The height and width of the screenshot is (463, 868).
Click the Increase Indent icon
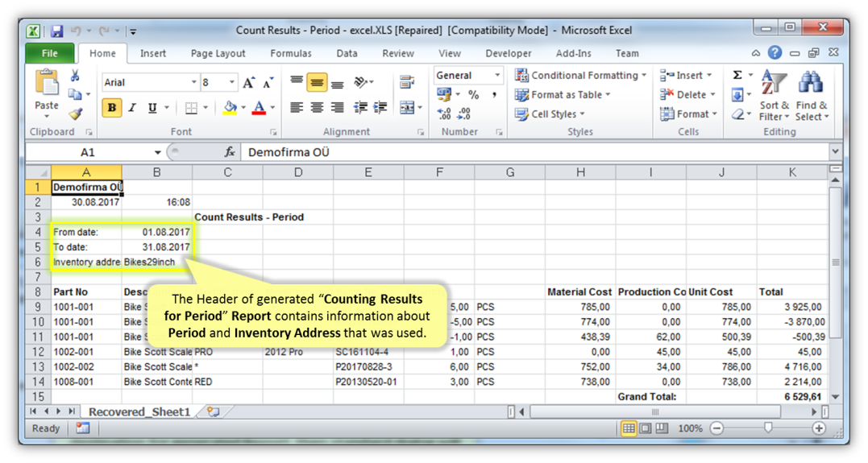pos(380,107)
